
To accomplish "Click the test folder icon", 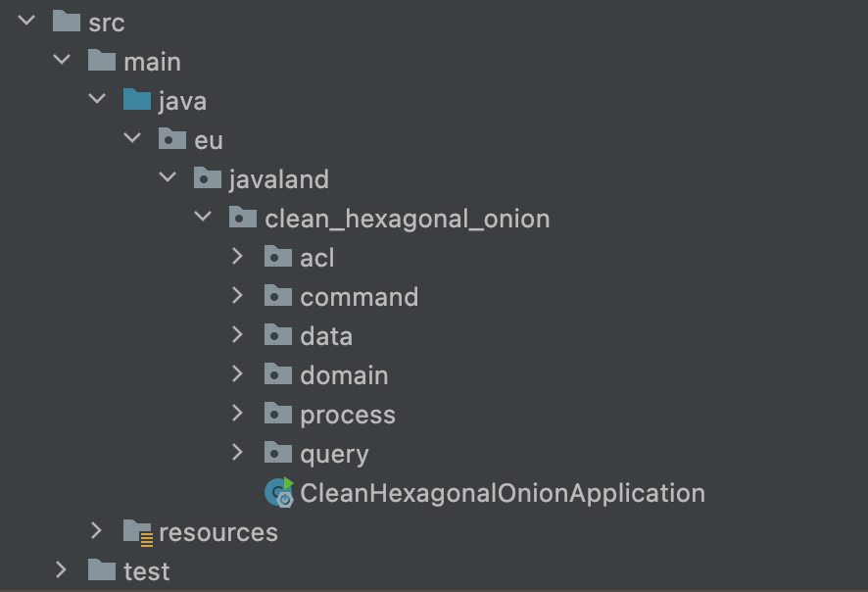I will coord(102,569).
